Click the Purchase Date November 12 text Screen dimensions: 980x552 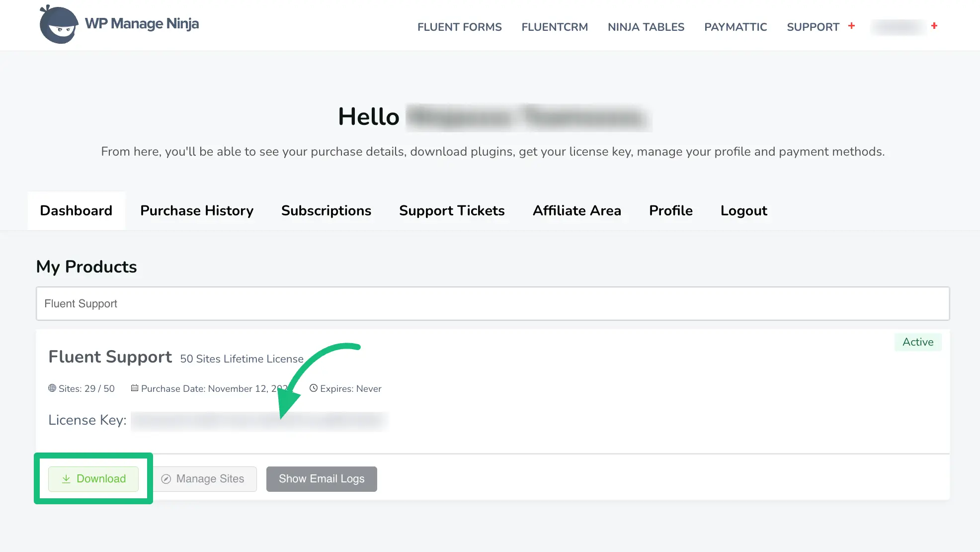214,388
